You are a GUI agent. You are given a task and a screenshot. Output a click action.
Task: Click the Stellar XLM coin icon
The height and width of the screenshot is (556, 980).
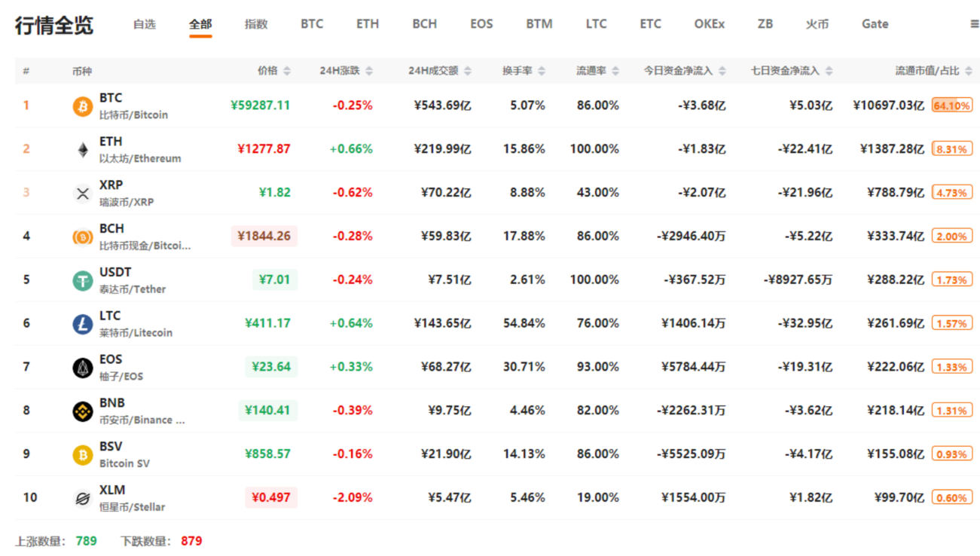tap(82, 499)
